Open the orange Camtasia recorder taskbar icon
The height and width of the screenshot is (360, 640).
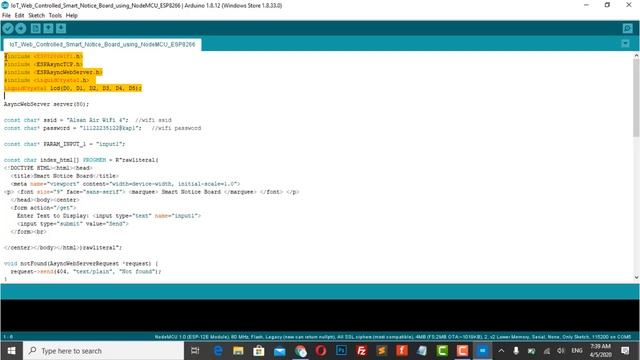(x=462, y=351)
